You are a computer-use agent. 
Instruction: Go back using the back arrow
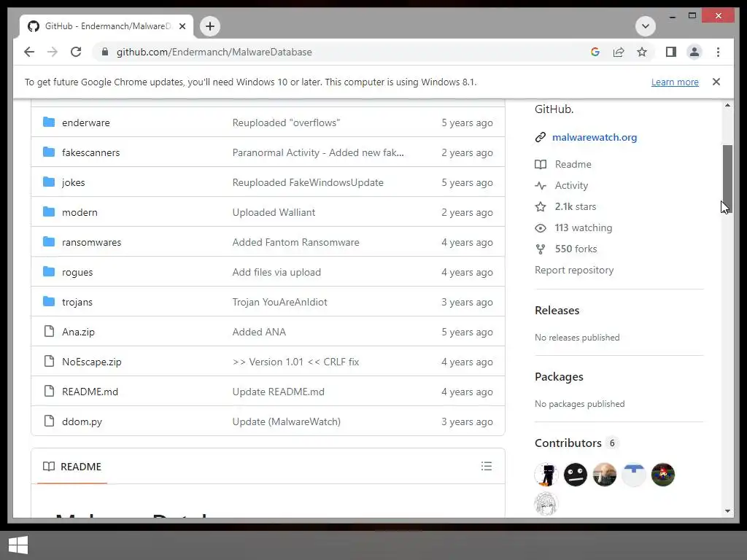pos(29,52)
